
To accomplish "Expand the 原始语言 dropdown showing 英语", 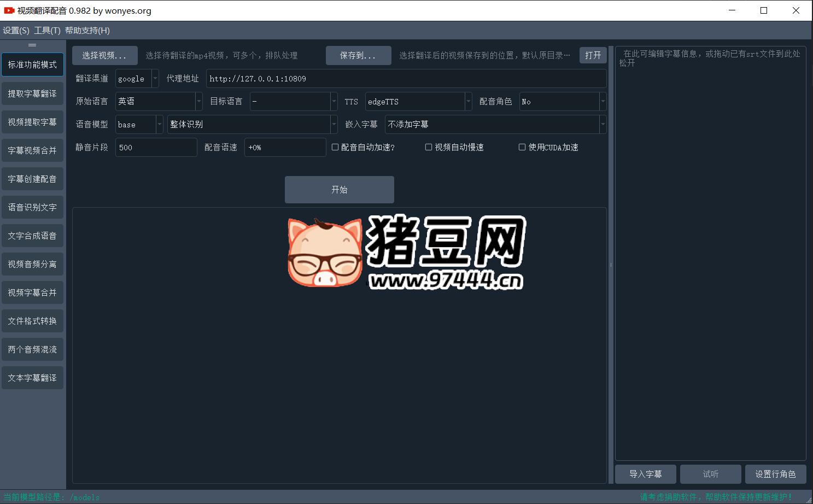I will (159, 102).
